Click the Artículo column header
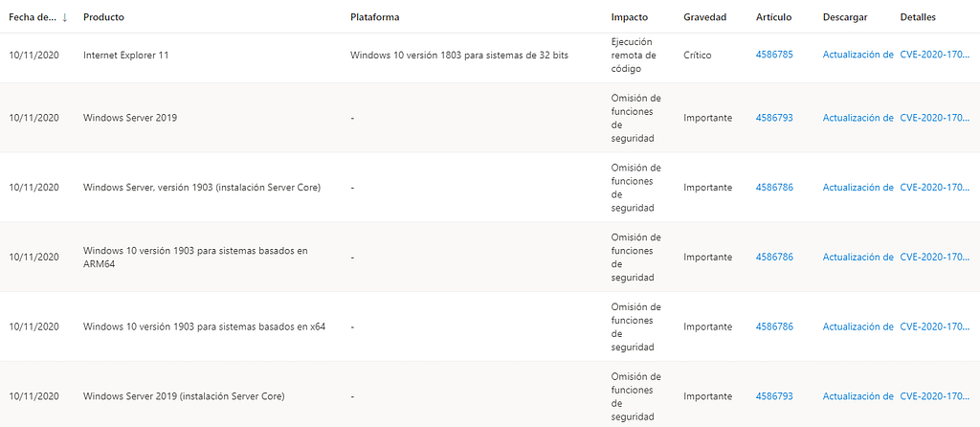The width and height of the screenshot is (980, 427). [x=773, y=17]
